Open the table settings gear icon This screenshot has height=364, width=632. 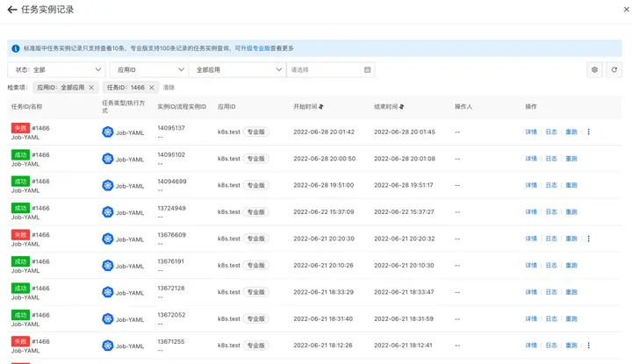pos(594,69)
